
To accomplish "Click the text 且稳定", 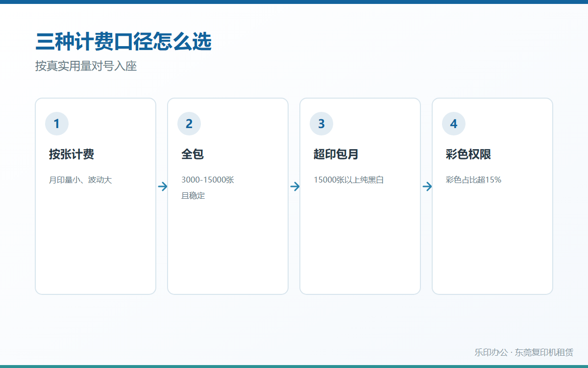I will tap(193, 196).
